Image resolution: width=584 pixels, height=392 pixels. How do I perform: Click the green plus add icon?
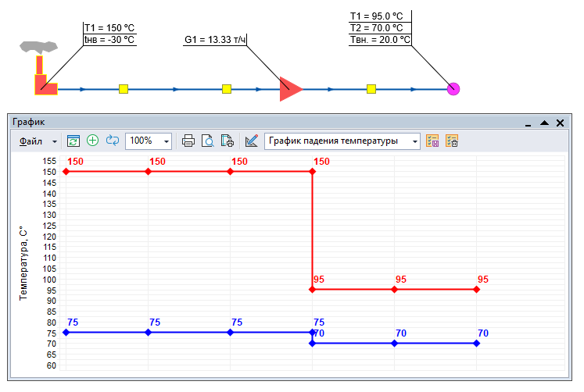coord(92,141)
